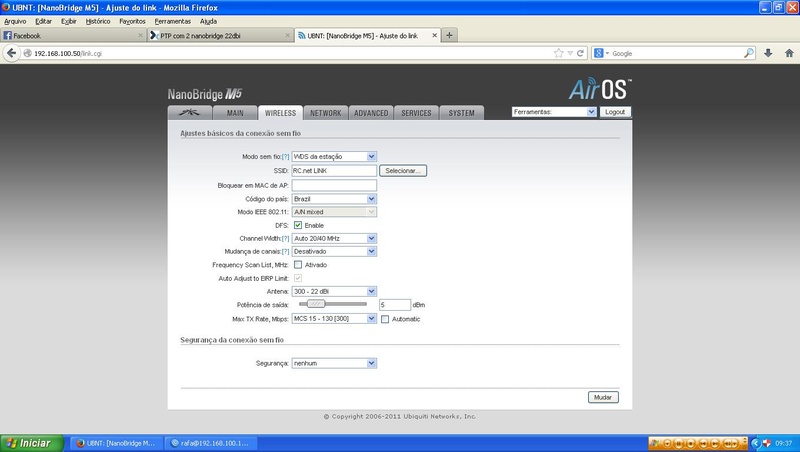This screenshot has height=452, width=800.
Task: Switch to the SYSTEM tab
Action: pos(461,113)
